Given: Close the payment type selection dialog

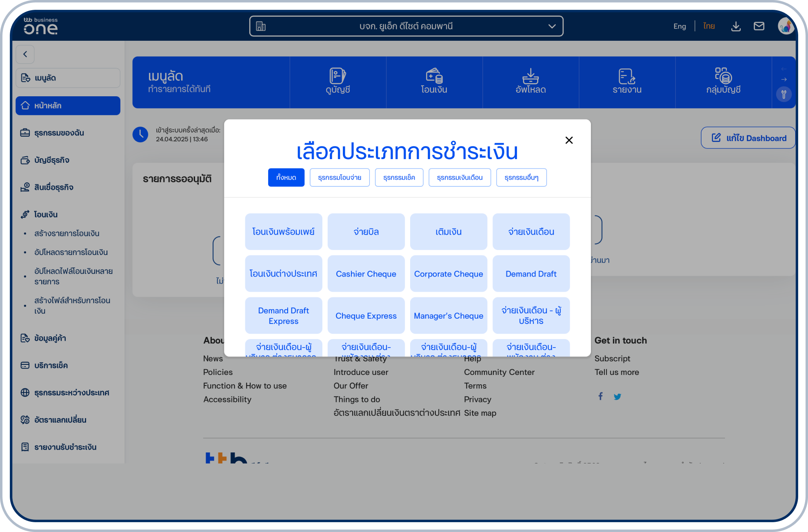Looking at the screenshot, I should pos(569,140).
